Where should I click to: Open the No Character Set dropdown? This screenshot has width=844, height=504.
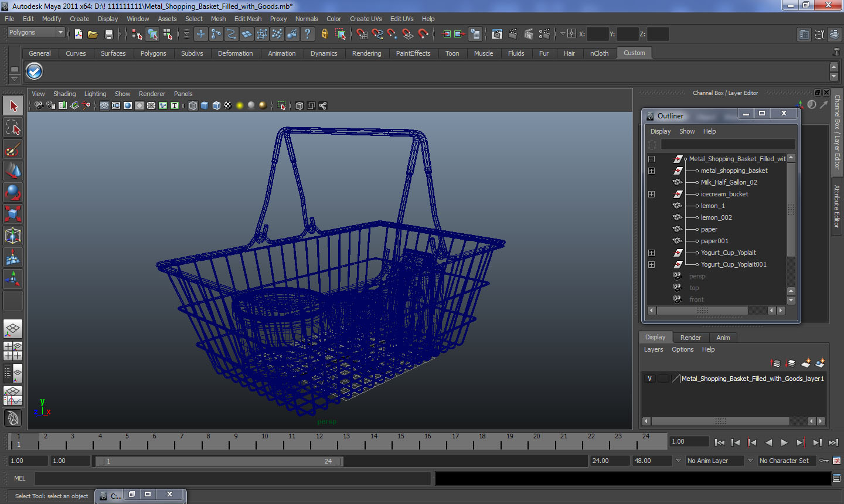(787, 461)
